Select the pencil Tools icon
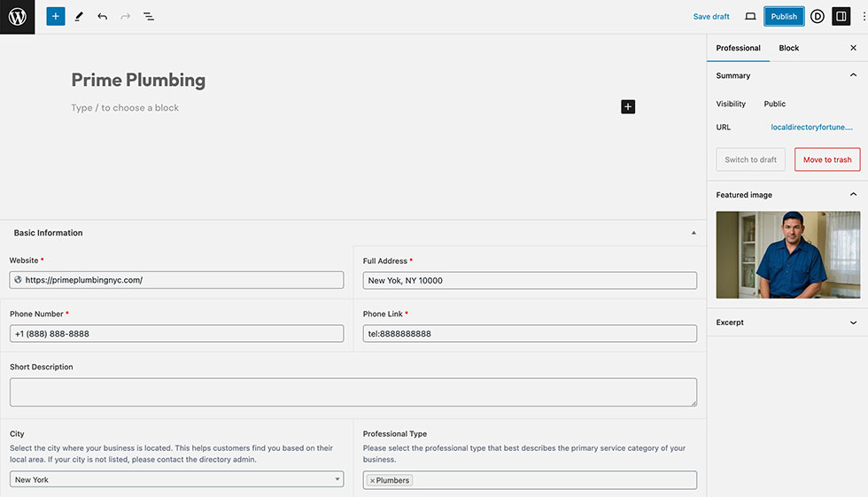 coord(79,17)
